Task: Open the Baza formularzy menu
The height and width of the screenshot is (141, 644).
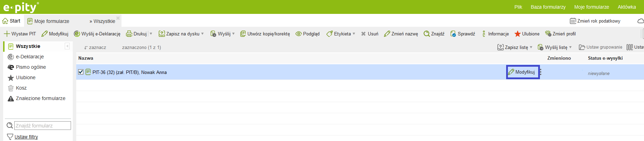Action: click(x=548, y=7)
